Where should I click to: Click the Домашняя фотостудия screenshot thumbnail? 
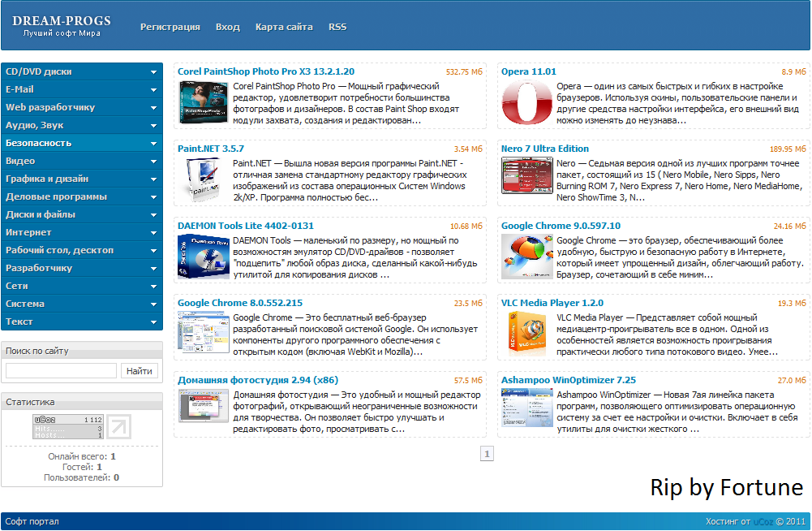204,405
